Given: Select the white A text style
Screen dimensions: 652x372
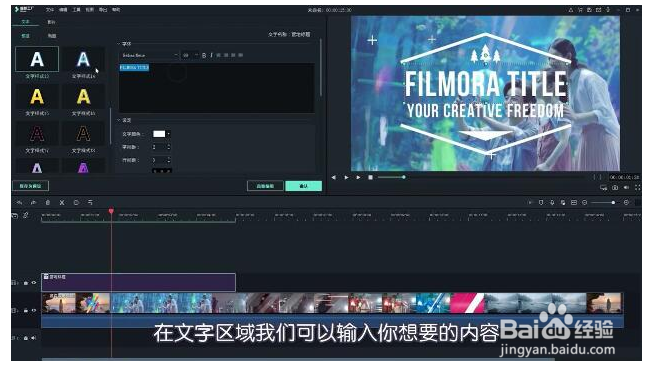Looking at the screenshot, I should (x=37, y=59).
